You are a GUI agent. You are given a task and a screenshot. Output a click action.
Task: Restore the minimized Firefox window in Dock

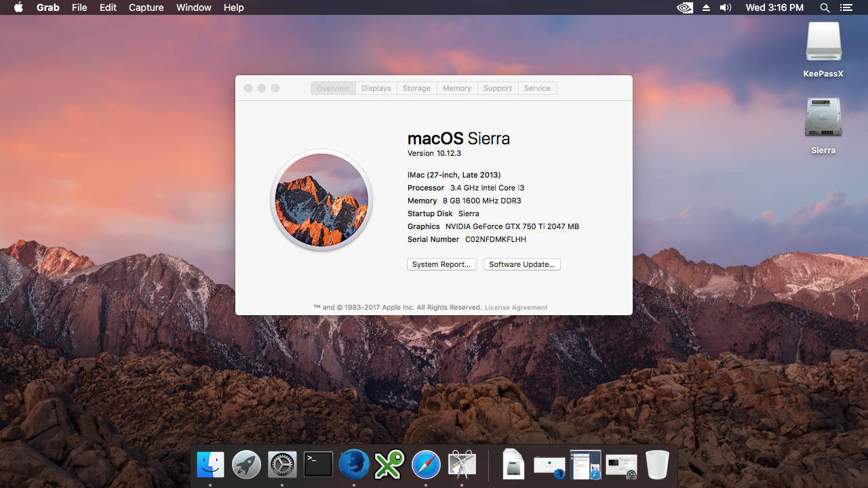coord(549,466)
